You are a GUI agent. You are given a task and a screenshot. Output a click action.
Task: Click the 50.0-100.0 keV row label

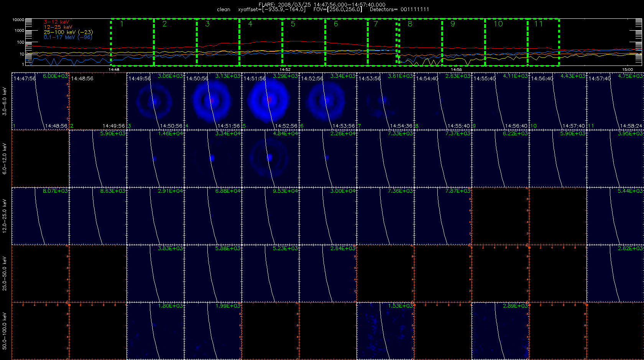5,331
